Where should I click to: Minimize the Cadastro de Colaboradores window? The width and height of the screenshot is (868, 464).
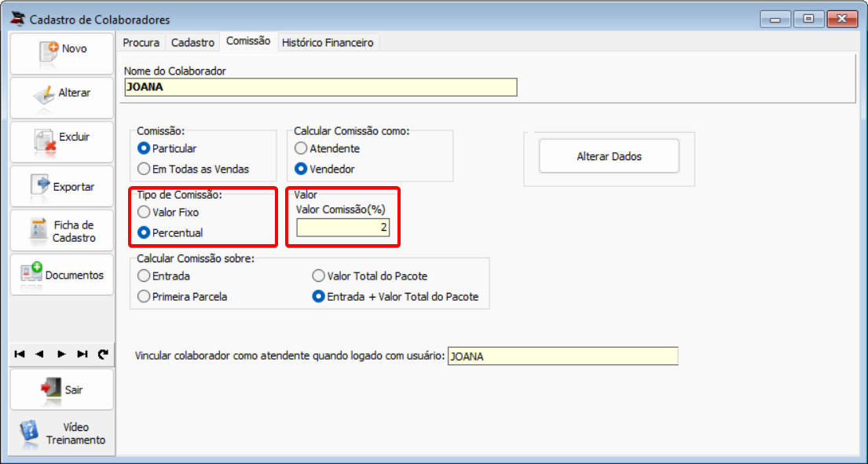coord(775,20)
